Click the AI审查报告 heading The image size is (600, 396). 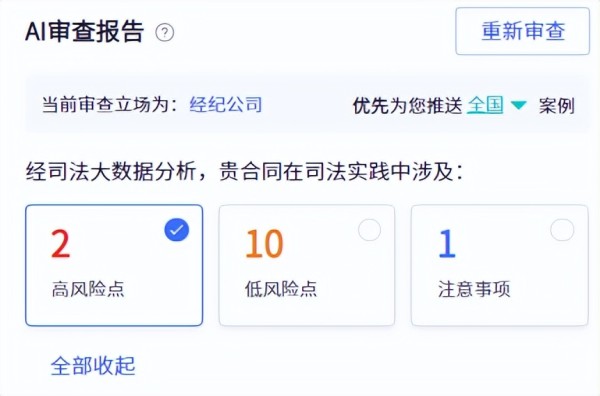tap(85, 32)
